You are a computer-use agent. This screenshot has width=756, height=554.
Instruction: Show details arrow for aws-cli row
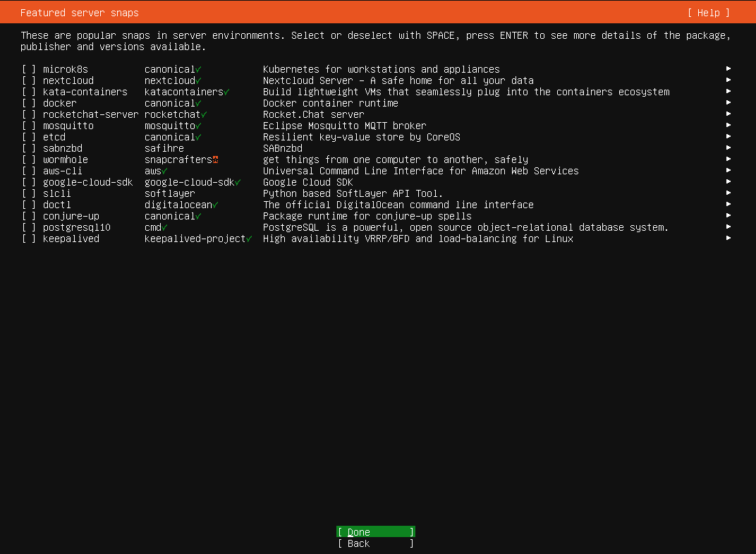tap(728, 170)
